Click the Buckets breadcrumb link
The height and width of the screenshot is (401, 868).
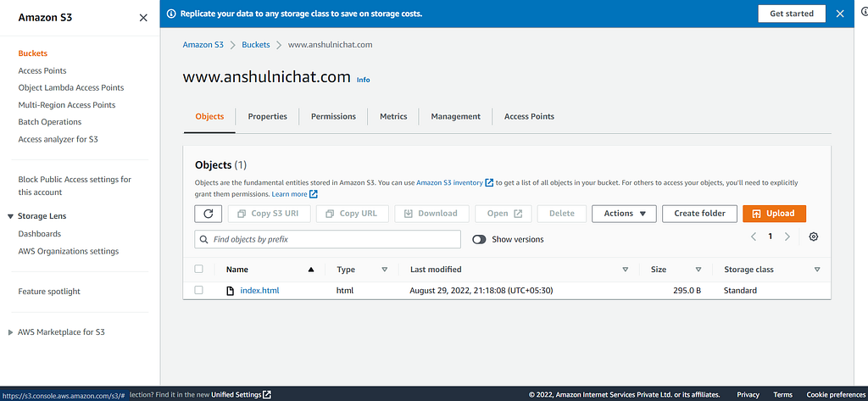point(256,45)
